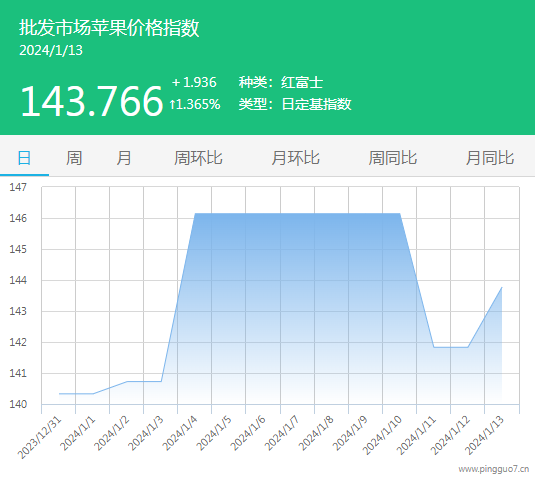Open the 月环比 tab

pos(295,158)
